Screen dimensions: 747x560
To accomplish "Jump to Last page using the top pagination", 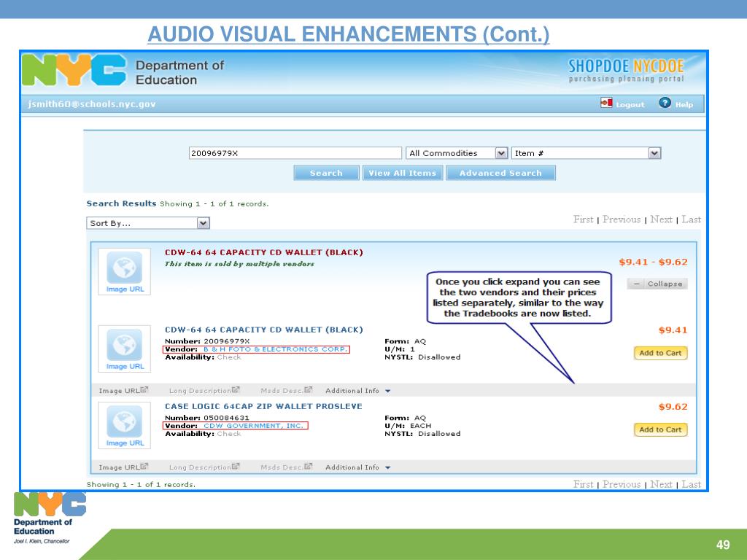I will (x=692, y=219).
